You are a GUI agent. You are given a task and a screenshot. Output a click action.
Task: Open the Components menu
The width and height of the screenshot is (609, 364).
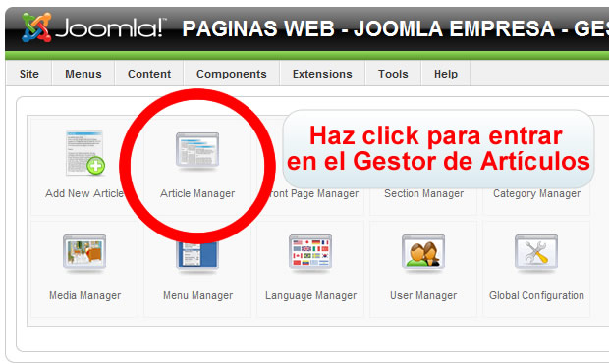click(x=232, y=74)
